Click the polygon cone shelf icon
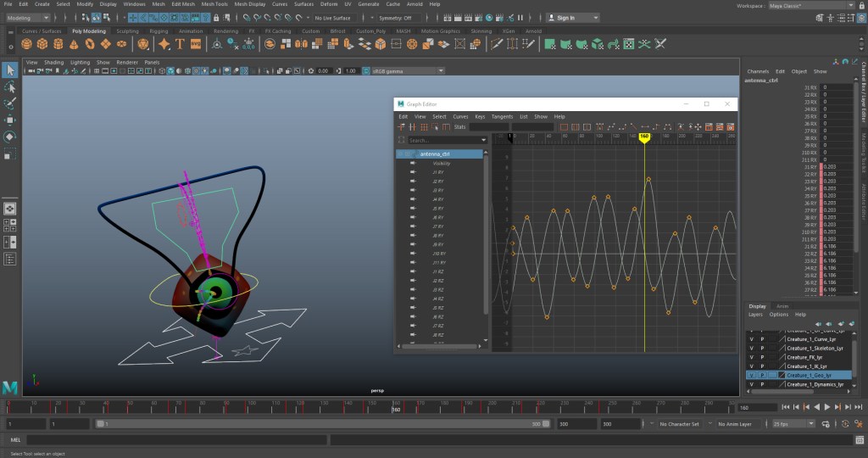Image resolution: width=868 pixels, height=458 pixels. coord(73,44)
